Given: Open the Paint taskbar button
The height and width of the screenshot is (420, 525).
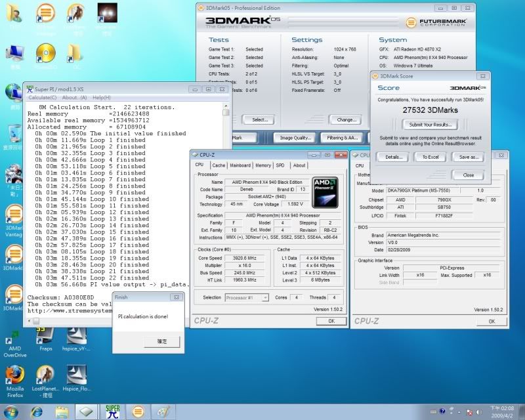Looking at the screenshot, I should click(x=163, y=411).
